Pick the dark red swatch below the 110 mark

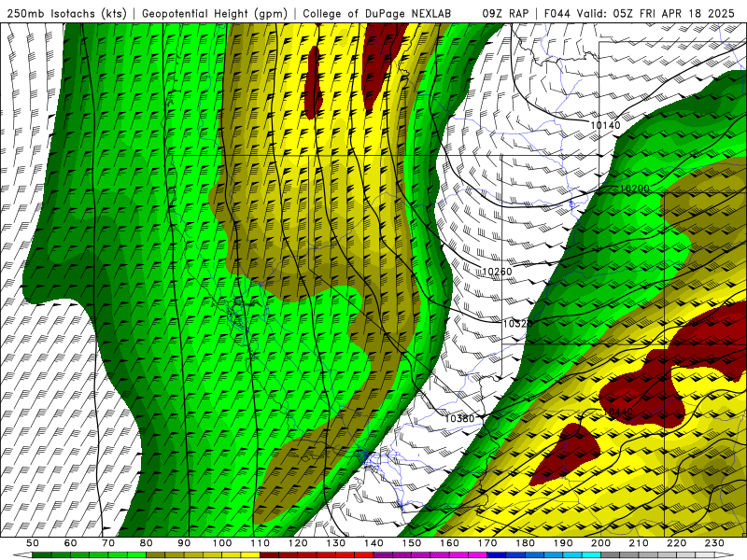click(x=269, y=555)
